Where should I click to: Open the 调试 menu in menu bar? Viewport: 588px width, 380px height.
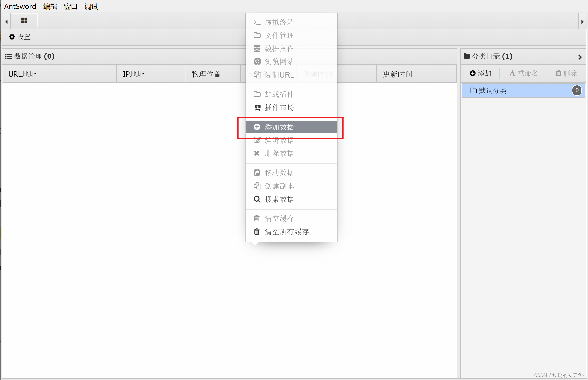(x=91, y=6)
